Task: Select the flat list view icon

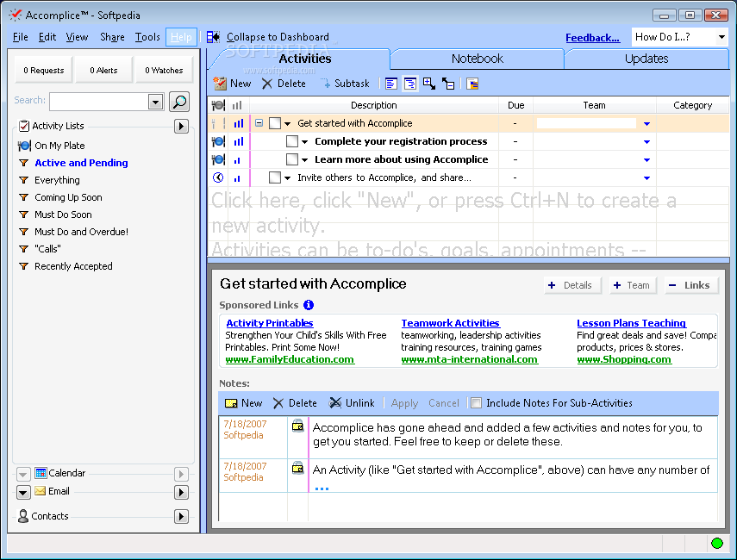Action: click(x=391, y=84)
